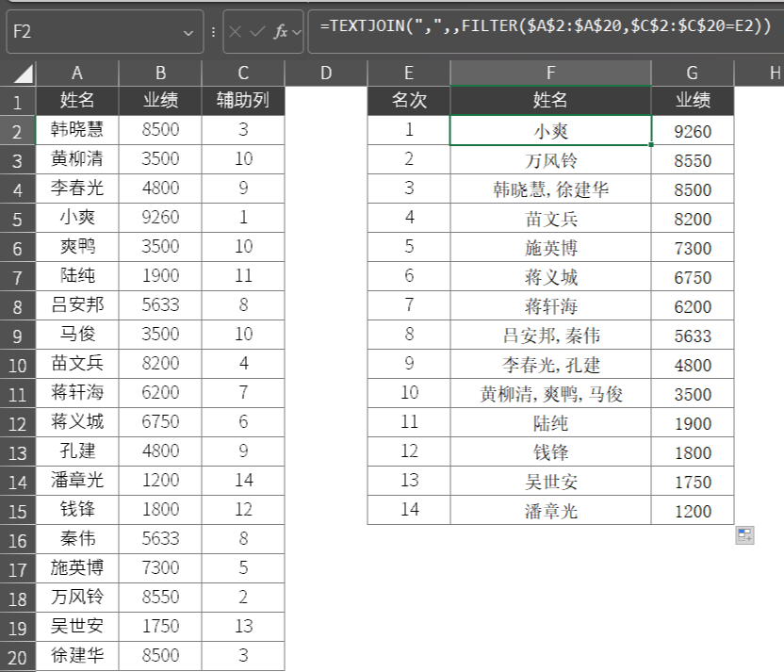Screen dimensions: 784x672
Task: Select cell 7300 in column B
Action: (160, 568)
